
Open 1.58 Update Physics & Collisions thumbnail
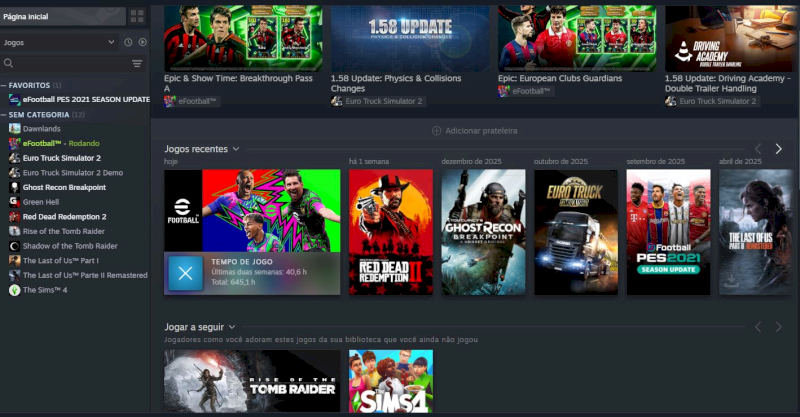(410, 38)
